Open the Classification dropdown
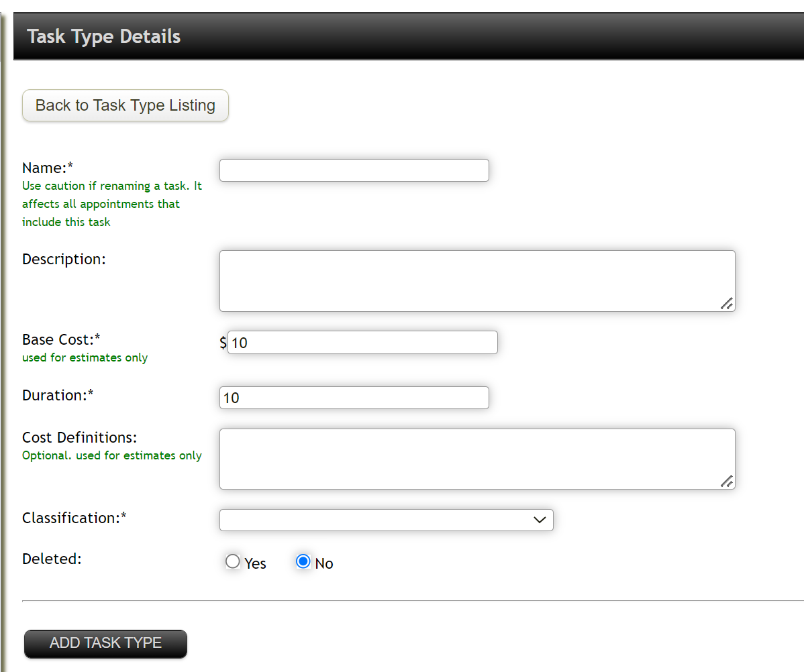 click(386, 520)
